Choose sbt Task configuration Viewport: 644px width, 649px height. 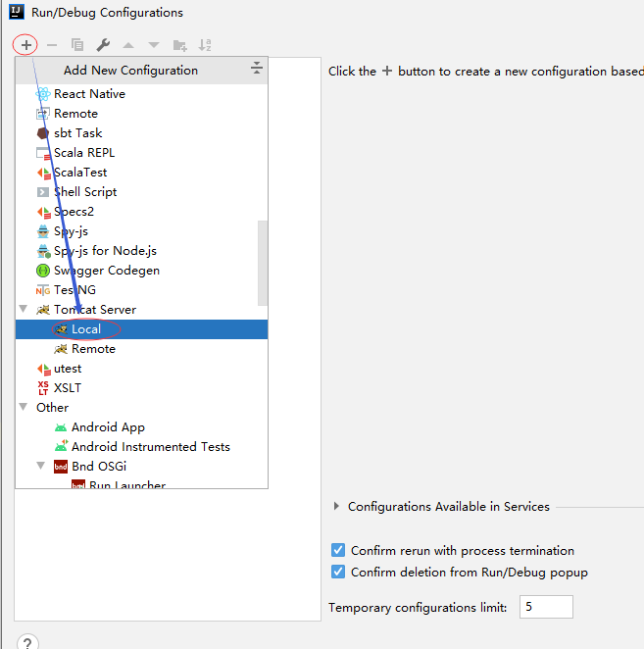coord(141,133)
